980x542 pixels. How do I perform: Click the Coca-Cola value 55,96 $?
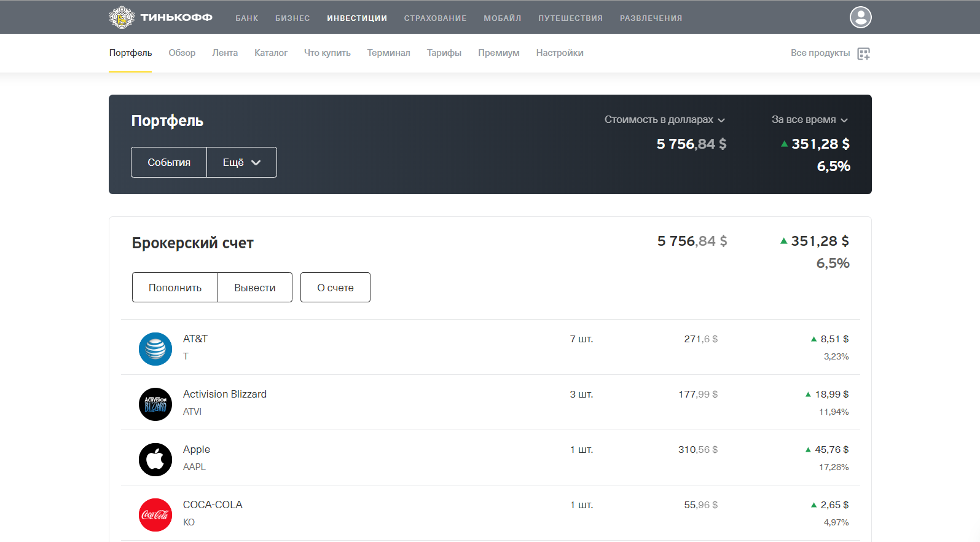(x=701, y=505)
